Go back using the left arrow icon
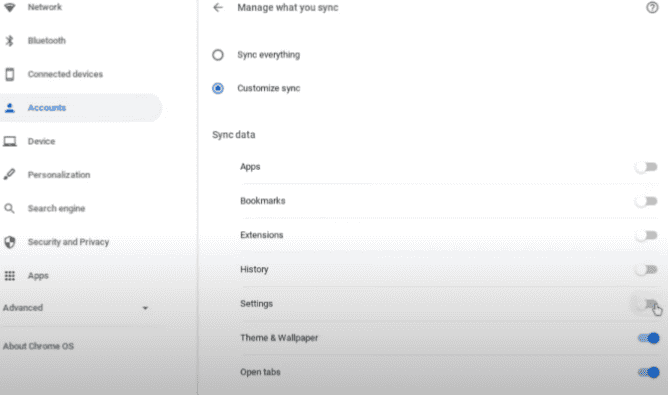Viewport: 668px width, 395px height. 218,7
